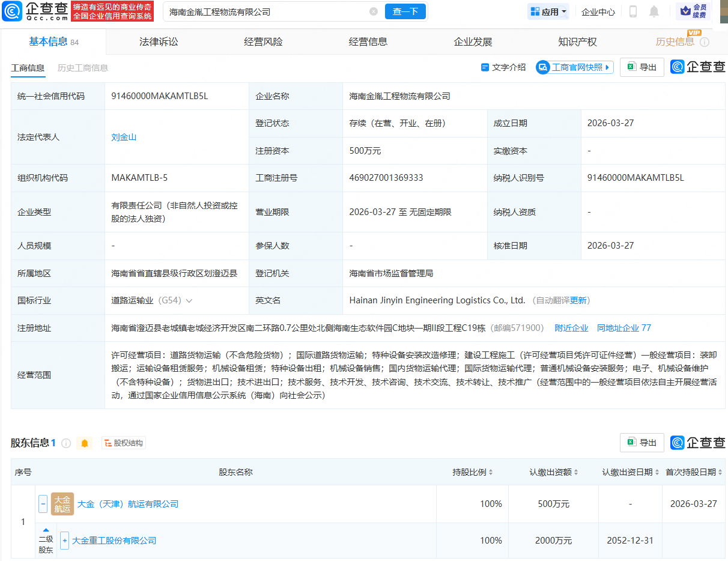728x561 pixels.
Task: Open 股权结构 in shareholder section
Action: (123, 442)
